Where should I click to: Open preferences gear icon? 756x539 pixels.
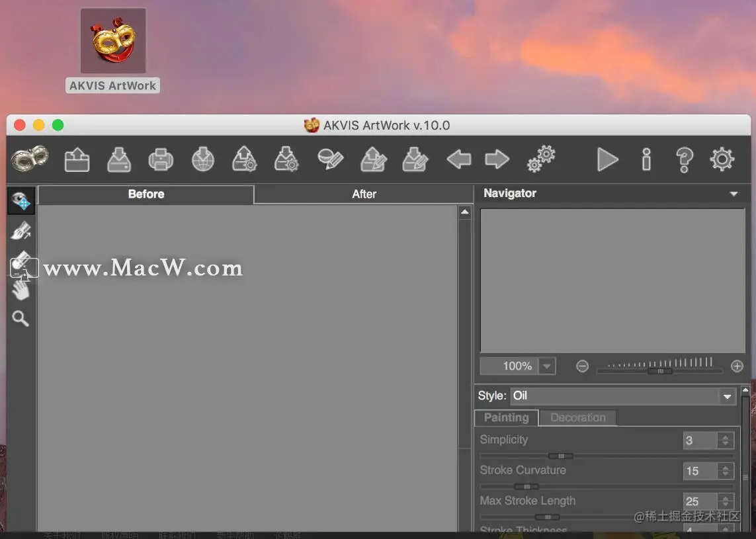pos(722,159)
